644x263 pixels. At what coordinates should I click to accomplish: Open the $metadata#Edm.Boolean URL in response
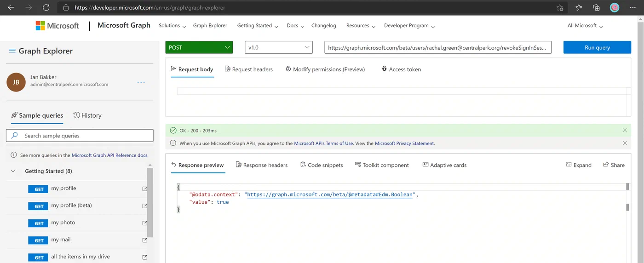point(330,194)
